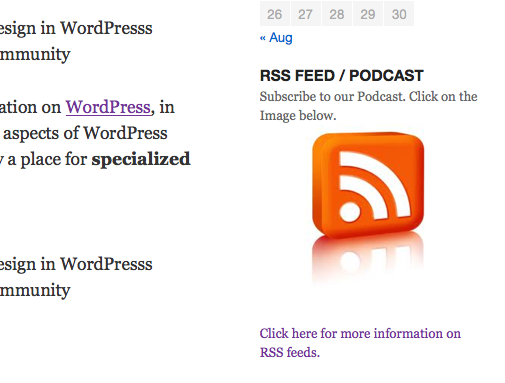Click the white circle dot inside RSS icon
The height and width of the screenshot is (383, 505).
pyautogui.click(x=350, y=212)
